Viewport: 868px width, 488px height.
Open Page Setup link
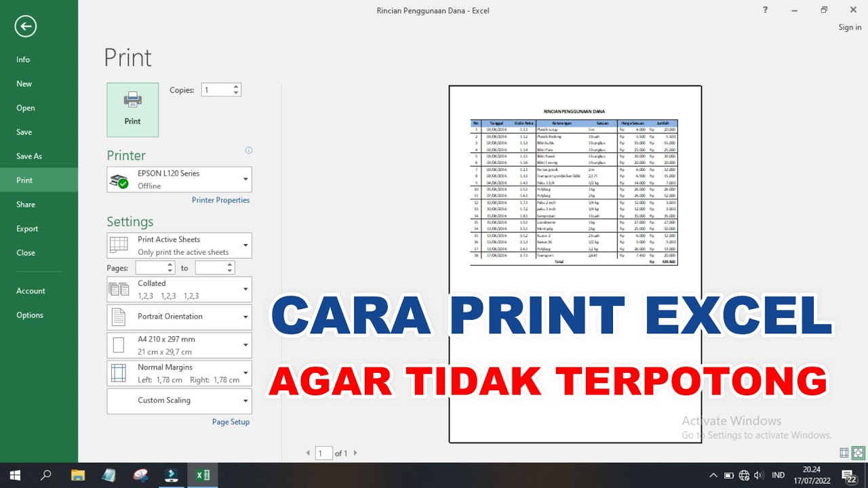tap(231, 422)
